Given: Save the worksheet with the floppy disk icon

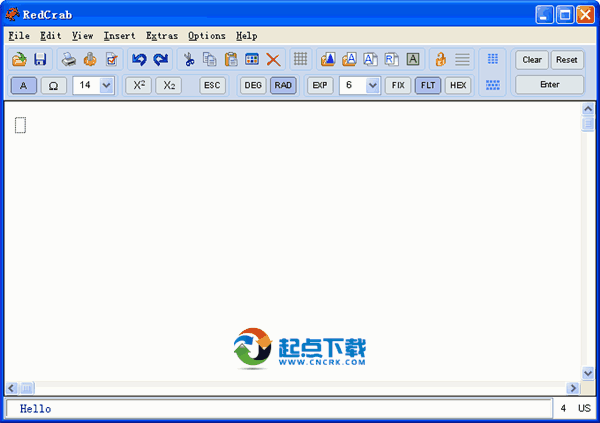Looking at the screenshot, I should tap(40, 59).
